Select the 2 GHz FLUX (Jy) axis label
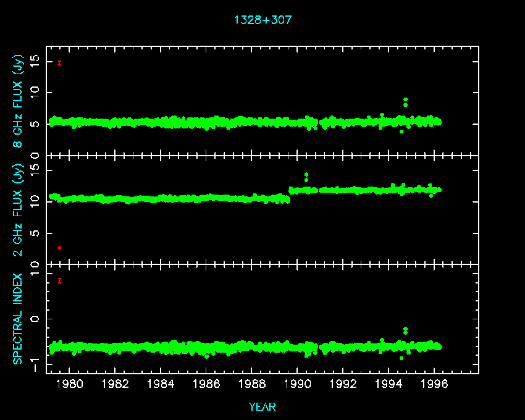Screen dimensions: 525x420 click(x=19, y=210)
